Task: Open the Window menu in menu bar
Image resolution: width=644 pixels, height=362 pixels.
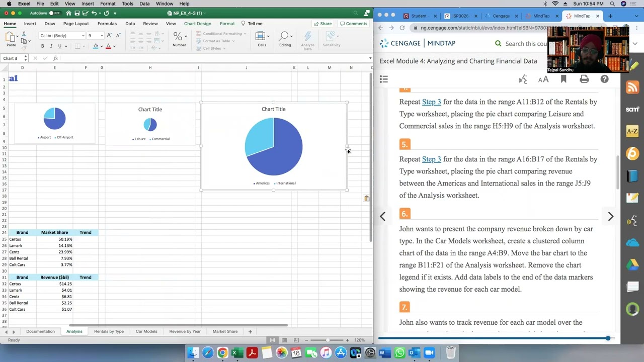Action: pyautogui.click(x=165, y=4)
